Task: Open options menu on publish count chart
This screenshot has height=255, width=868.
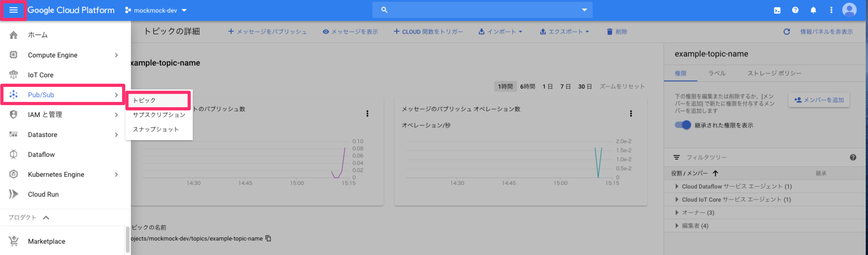Action: 367,113
